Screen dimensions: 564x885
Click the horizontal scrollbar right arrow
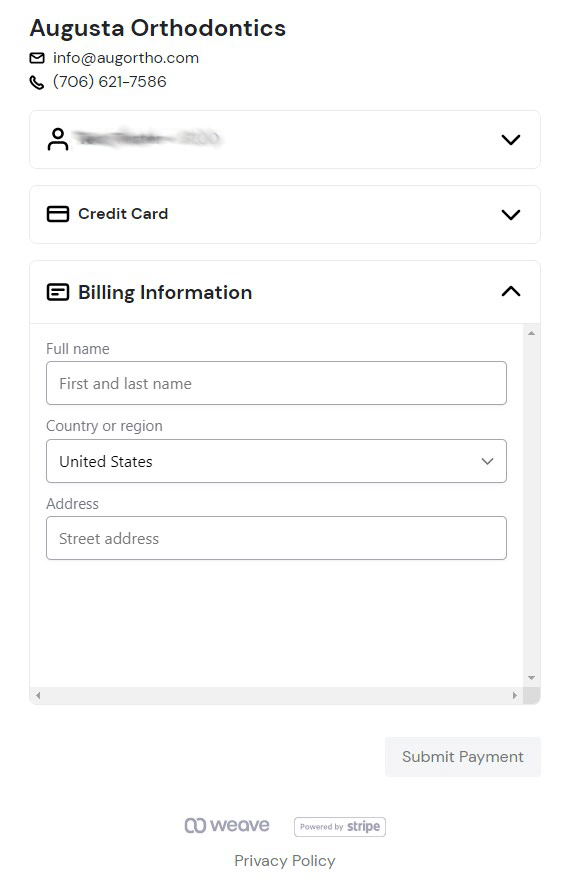coord(514,695)
